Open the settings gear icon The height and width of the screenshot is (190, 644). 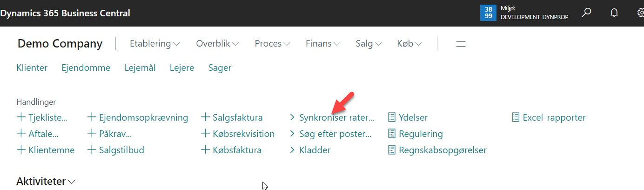tap(640, 13)
